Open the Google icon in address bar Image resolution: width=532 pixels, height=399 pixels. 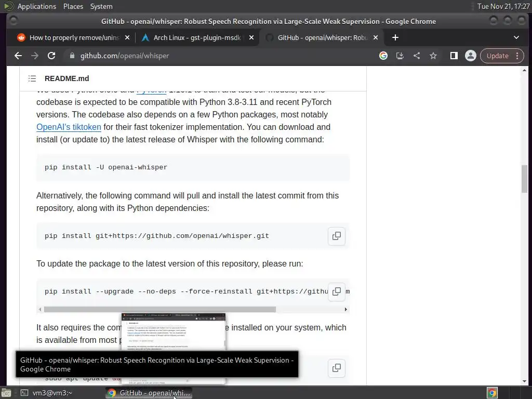pos(383,56)
